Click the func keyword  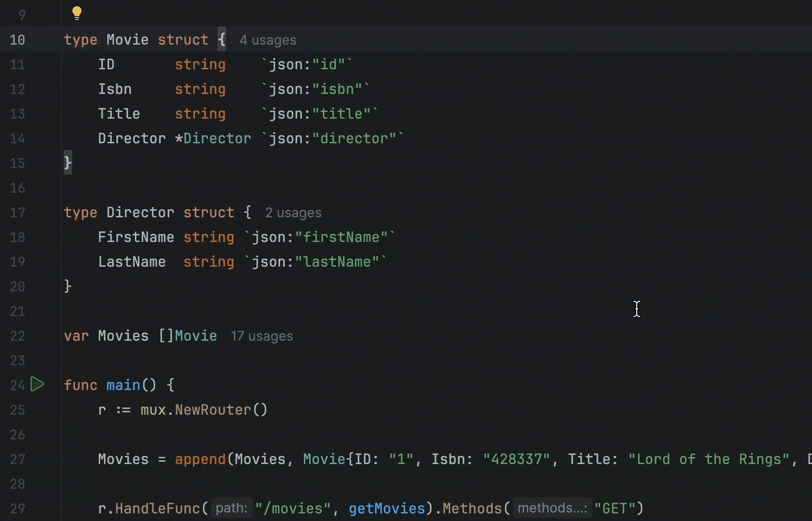click(x=80, y=385)
